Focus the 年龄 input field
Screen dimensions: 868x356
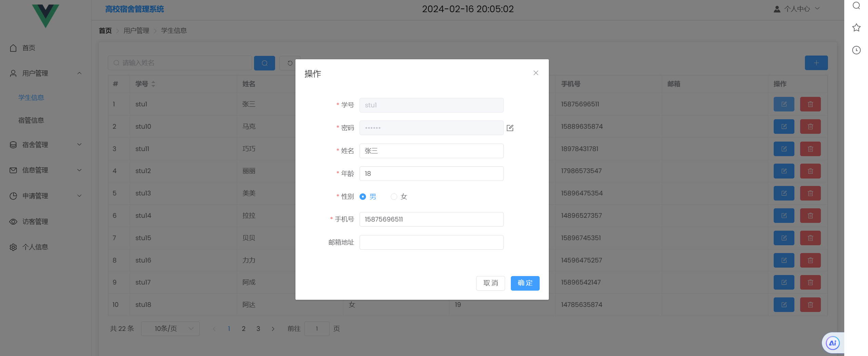pyautogui.click(x=431, y=173)
